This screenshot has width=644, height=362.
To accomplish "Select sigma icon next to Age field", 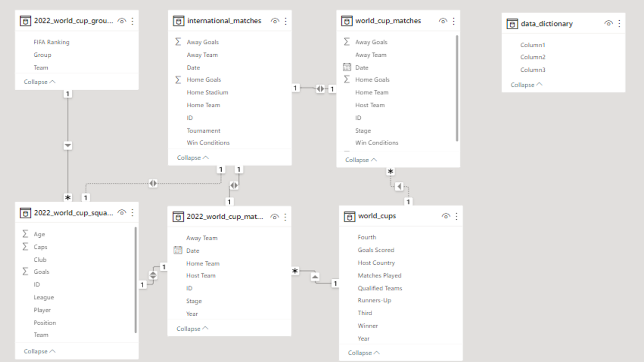I will point(26,234).
